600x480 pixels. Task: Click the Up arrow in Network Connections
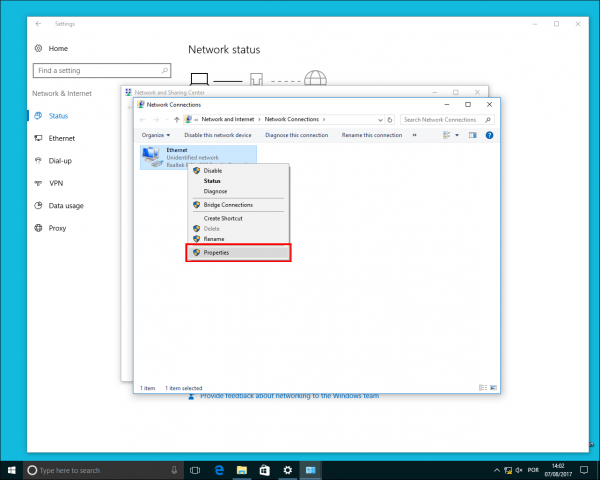(176, 120)
